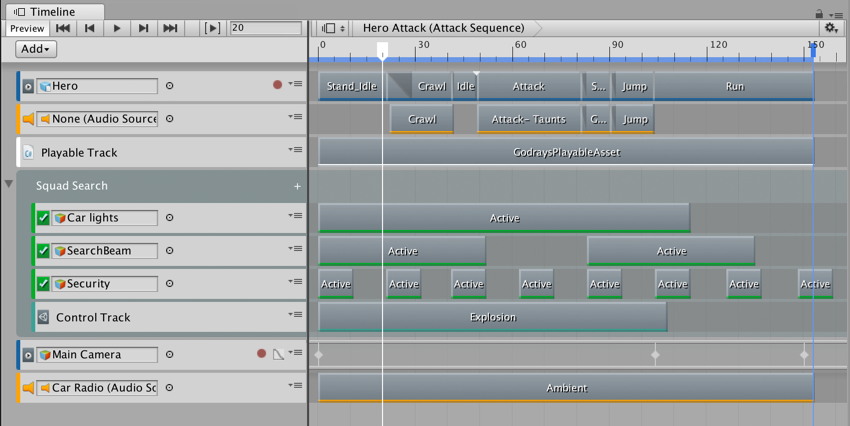
Task: Click the last Main Camera keyframe diamond
Action: (x=804, y=355)
